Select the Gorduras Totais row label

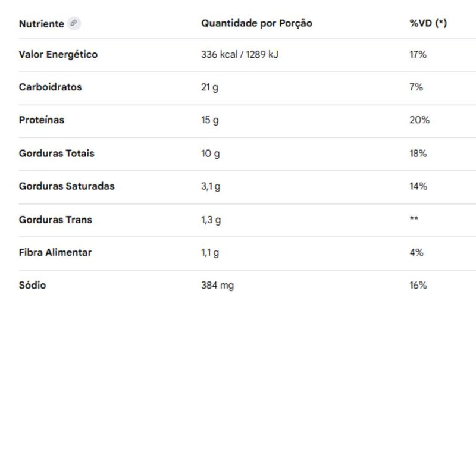coord(57,153)
